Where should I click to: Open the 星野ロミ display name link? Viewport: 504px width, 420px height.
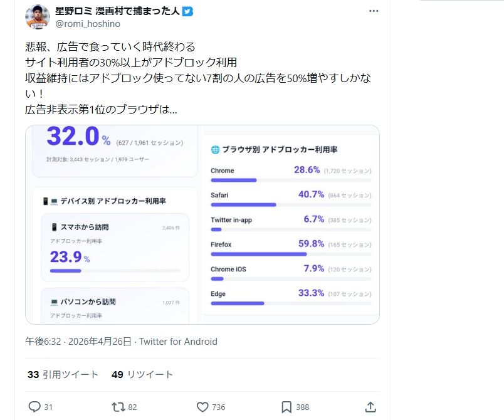click(x=117, y=11)
